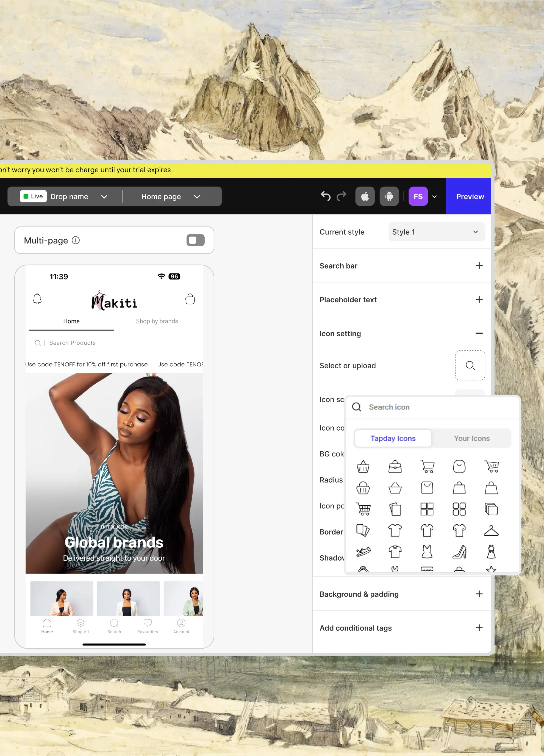Click the blue Preview button

[470, 197]
